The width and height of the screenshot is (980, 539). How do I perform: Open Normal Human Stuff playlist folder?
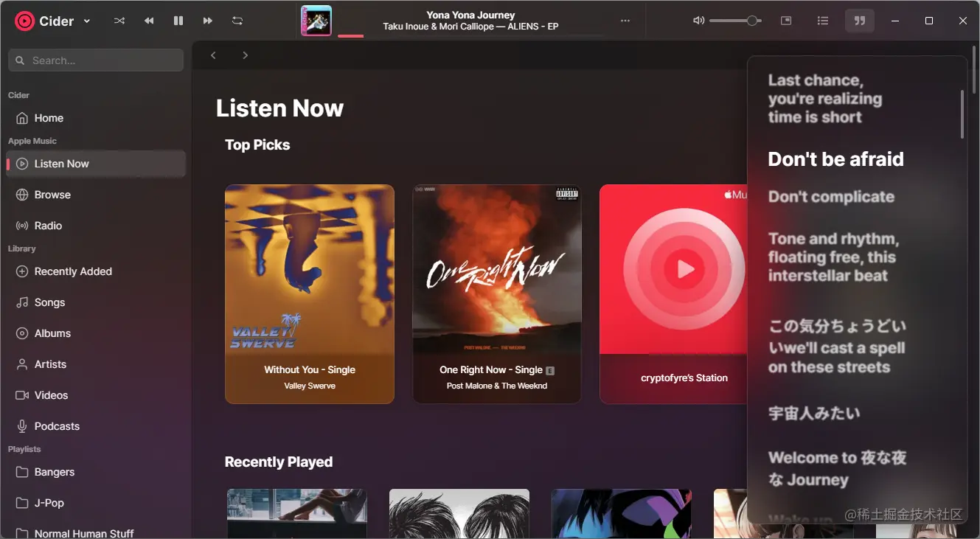[96, 532]
